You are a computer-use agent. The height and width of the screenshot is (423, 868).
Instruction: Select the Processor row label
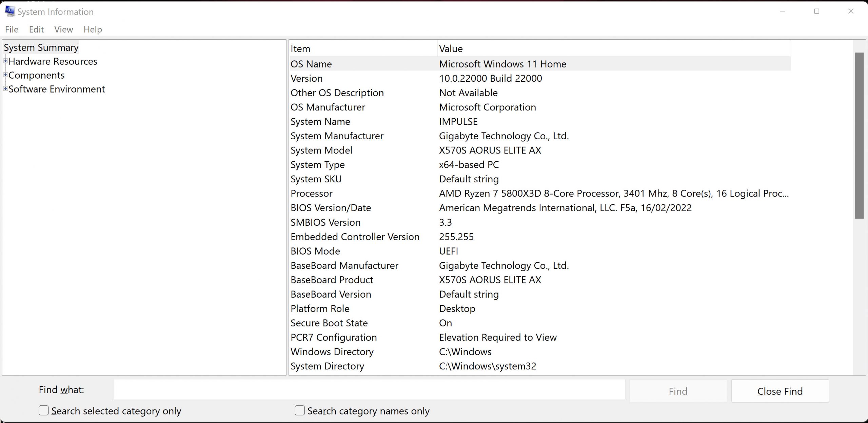click(x=311, y=194)
